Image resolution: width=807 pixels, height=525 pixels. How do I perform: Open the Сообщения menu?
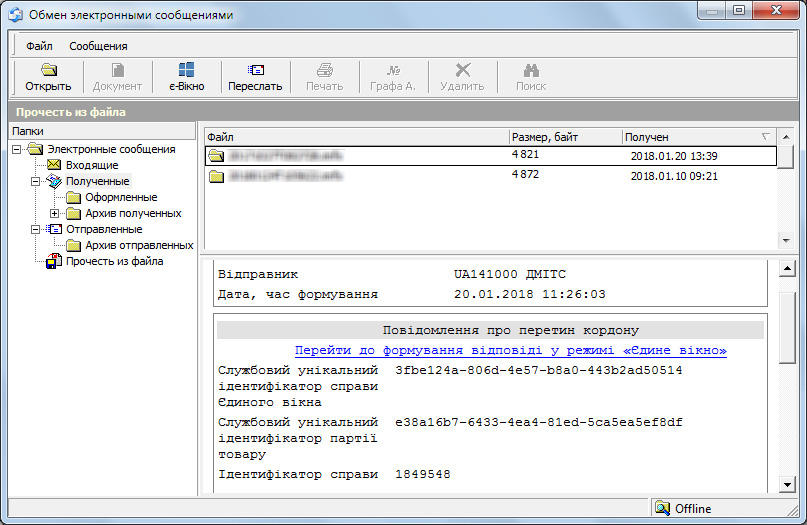pyautogui.click(x=98, y=46)
